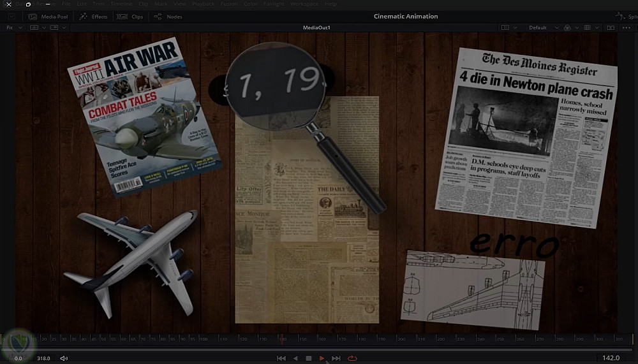638x364 pixels.
Task: Open the Trim menu
Action: [98, 4]
